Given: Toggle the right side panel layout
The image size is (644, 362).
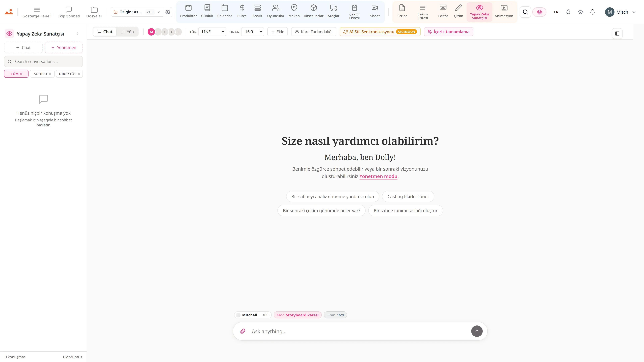Looking at the screenshot, I should 617,34.
